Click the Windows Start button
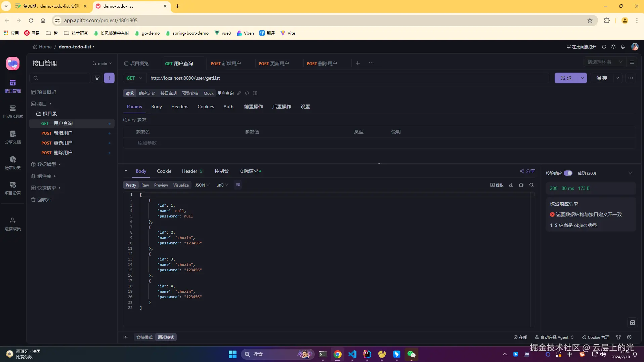The image size is (644, 362). 232,354
